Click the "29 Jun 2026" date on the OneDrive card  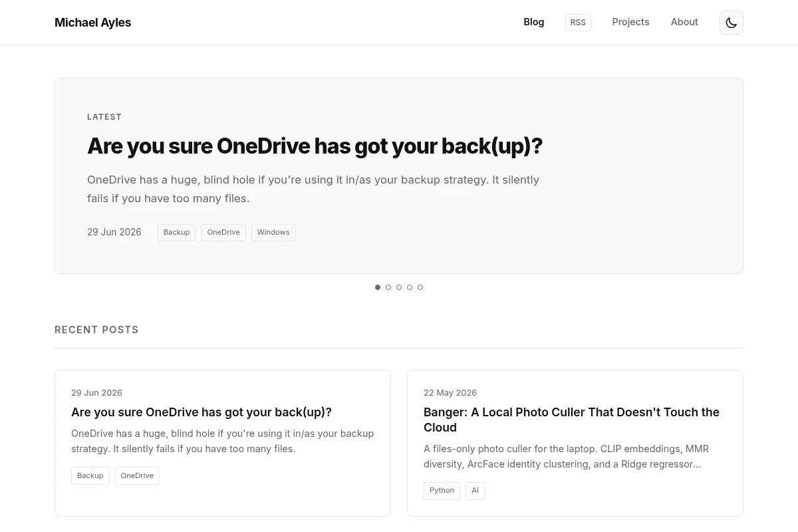[x=96, y=392]
